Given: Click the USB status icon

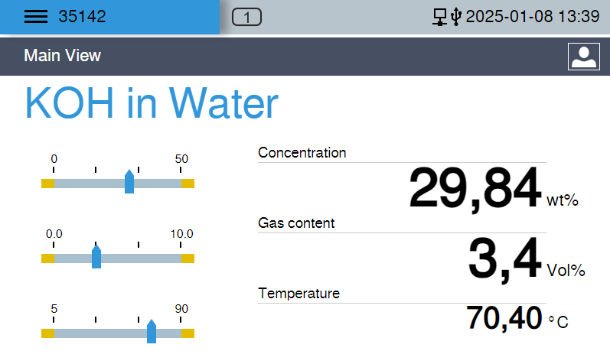Looking at the screenshot, I should click(456, 17).
